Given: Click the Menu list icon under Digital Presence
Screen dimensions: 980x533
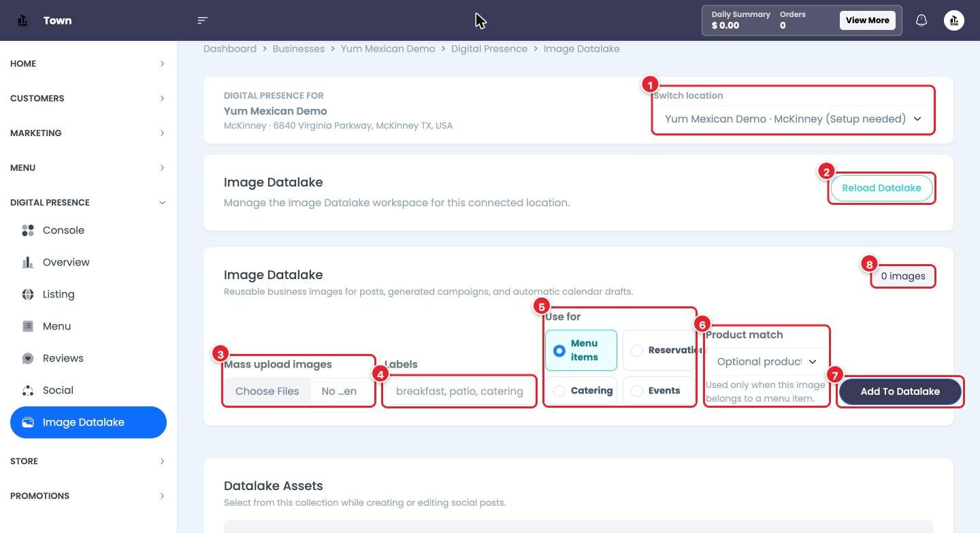Looking at the screenshot, I should pos(28,327).
